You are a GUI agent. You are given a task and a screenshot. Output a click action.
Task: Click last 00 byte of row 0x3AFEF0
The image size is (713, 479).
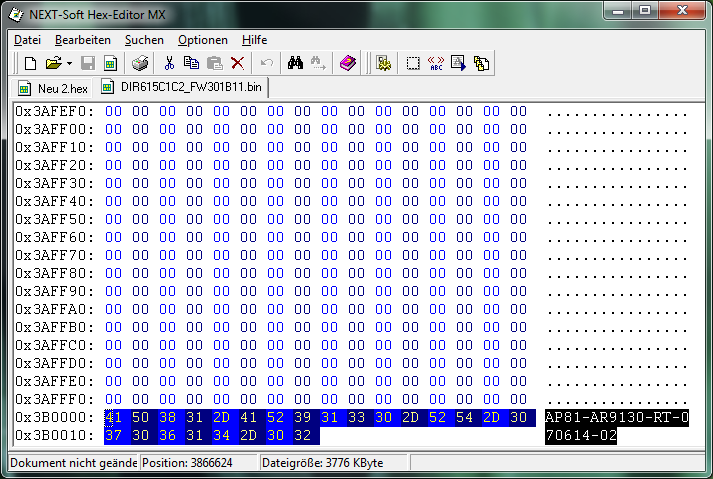518,111
